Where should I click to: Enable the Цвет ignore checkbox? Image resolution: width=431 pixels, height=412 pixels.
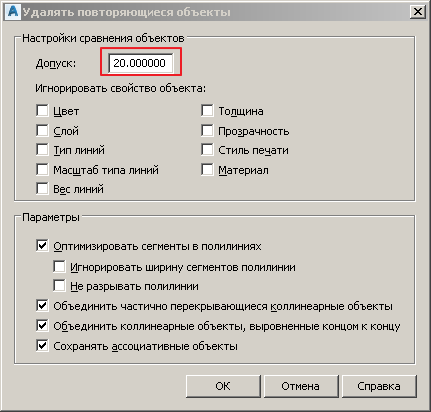point(42,111)
